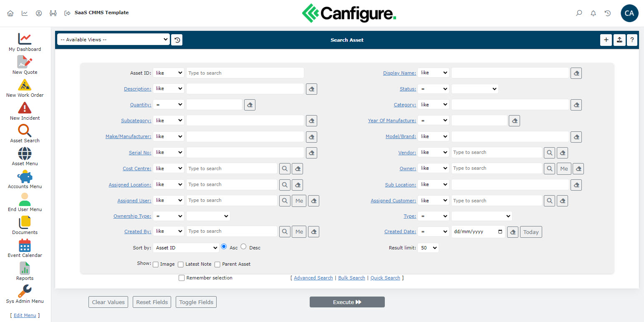Select the Desc sort radio button
Image resolution: width=644 pixels, height=322 pixels.
[x=244, y=247]
